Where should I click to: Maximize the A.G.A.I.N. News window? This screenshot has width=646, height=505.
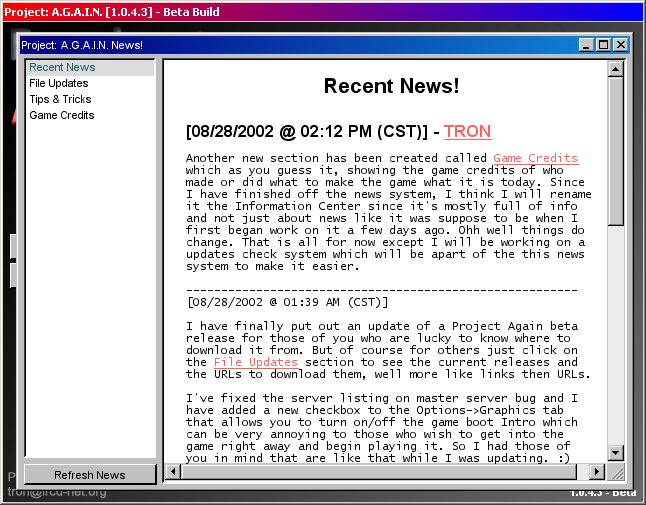click(604, 44)
